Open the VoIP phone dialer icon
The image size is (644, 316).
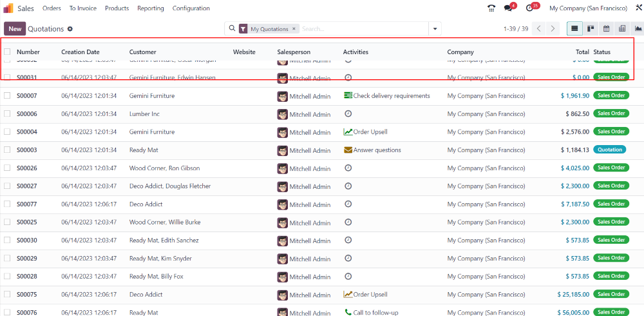(x=491, y=8)
